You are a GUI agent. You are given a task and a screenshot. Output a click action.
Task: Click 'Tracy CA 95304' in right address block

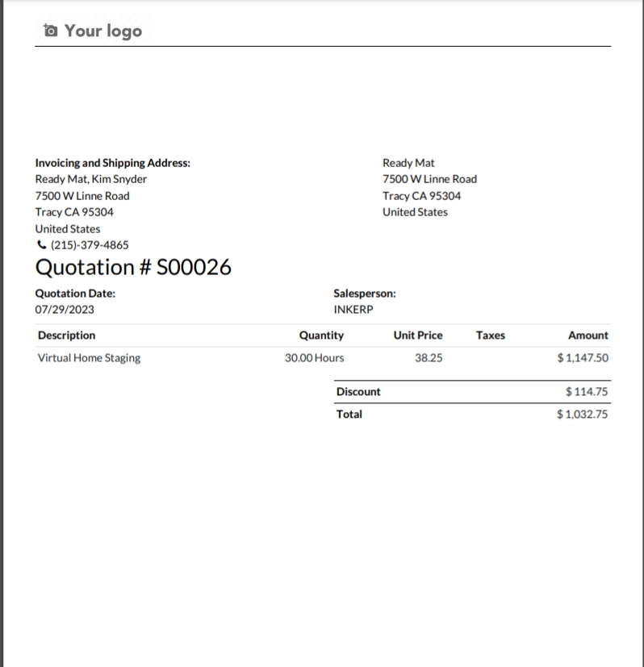[421, 196]
